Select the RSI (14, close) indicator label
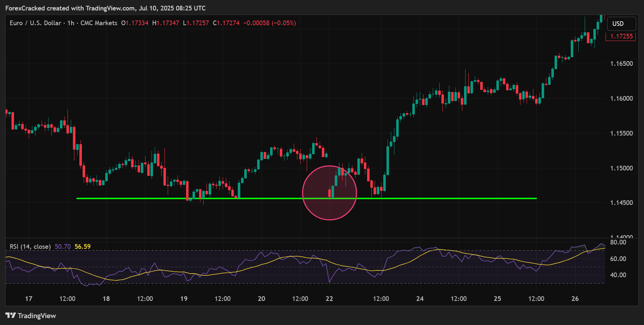 30,247
